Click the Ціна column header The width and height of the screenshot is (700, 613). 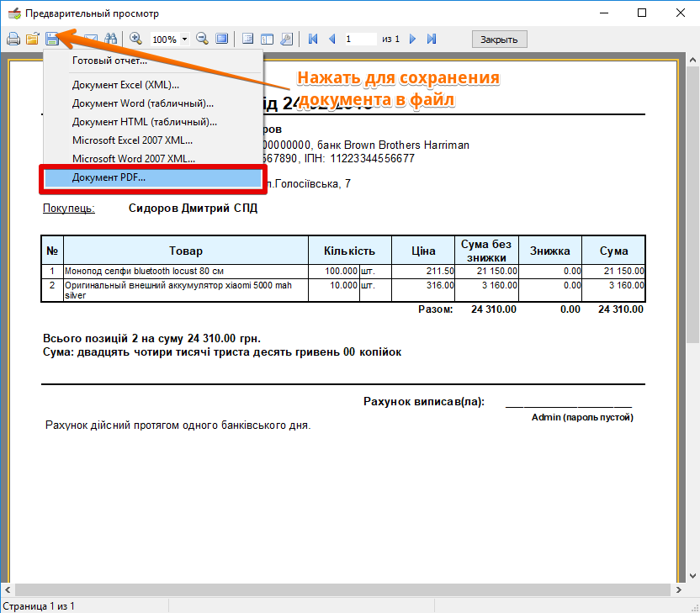point(423,251)
